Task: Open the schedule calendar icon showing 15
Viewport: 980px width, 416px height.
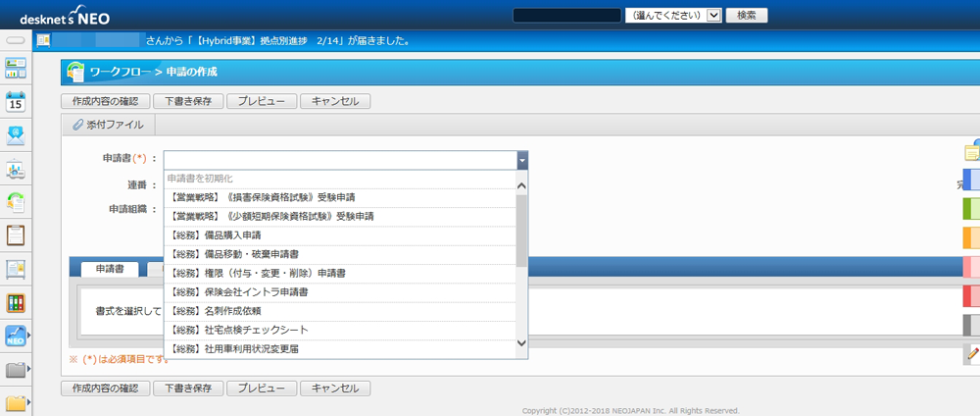Action: [16, 101]
